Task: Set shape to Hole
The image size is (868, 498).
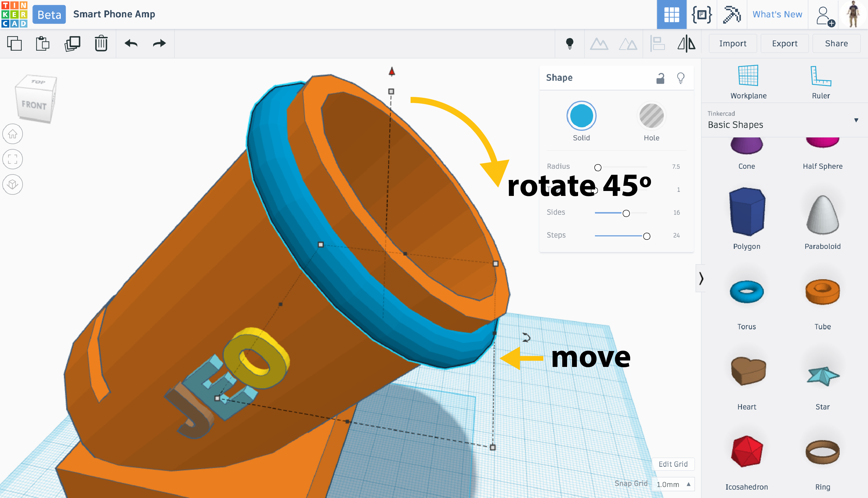Action: pyautogui.click(x=651, y=116)
